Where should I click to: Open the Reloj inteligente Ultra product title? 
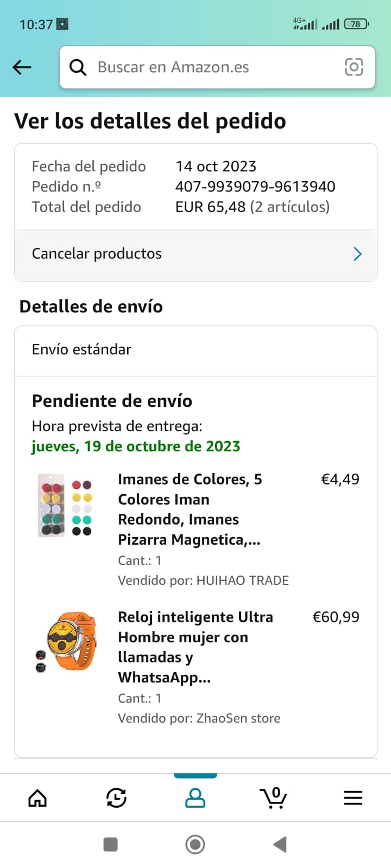coord(195,647)
